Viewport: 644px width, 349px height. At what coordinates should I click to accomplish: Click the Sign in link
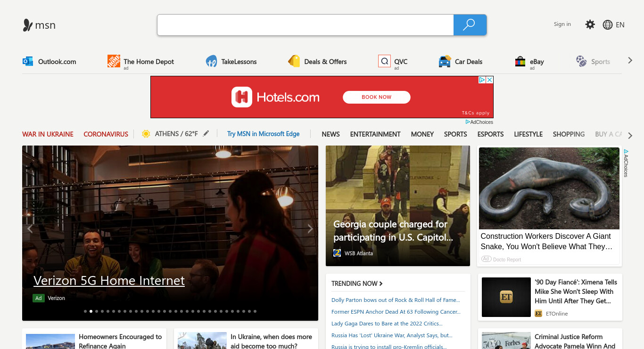pyautogui.click(x=562, y=24)
